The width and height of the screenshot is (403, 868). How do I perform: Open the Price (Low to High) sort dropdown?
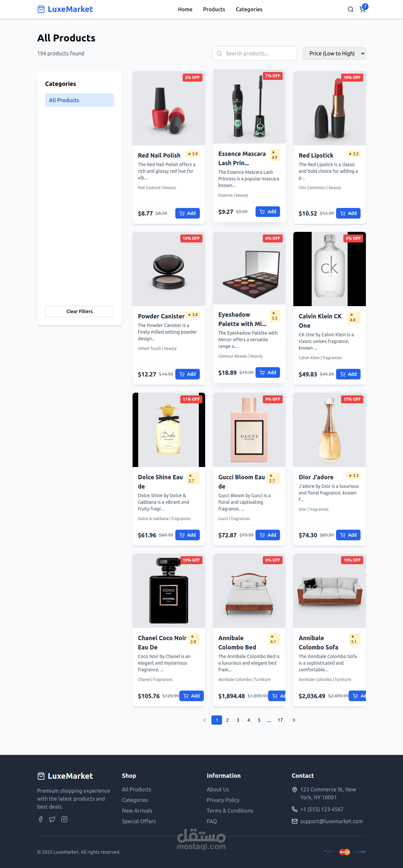coord(334,53)
